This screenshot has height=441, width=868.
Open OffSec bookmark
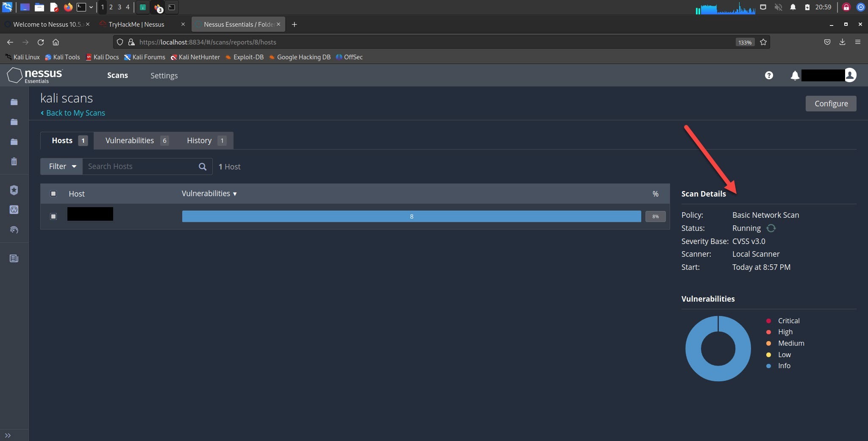pos(349,57)
